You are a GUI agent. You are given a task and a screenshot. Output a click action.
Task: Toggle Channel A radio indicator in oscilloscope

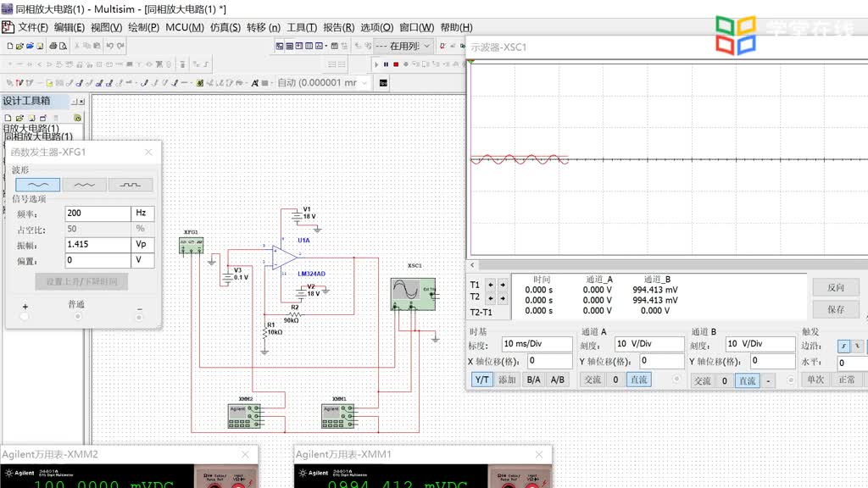click(676, 379)
